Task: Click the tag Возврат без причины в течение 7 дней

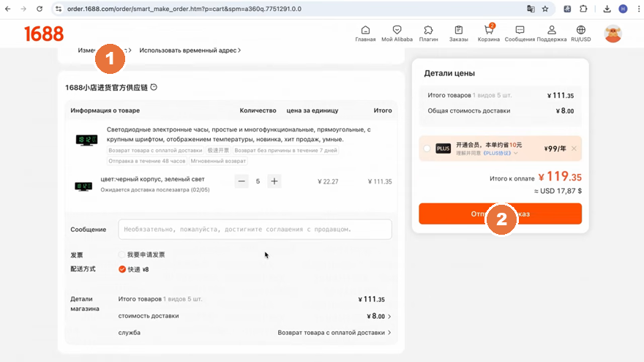Action: (285, 150)
